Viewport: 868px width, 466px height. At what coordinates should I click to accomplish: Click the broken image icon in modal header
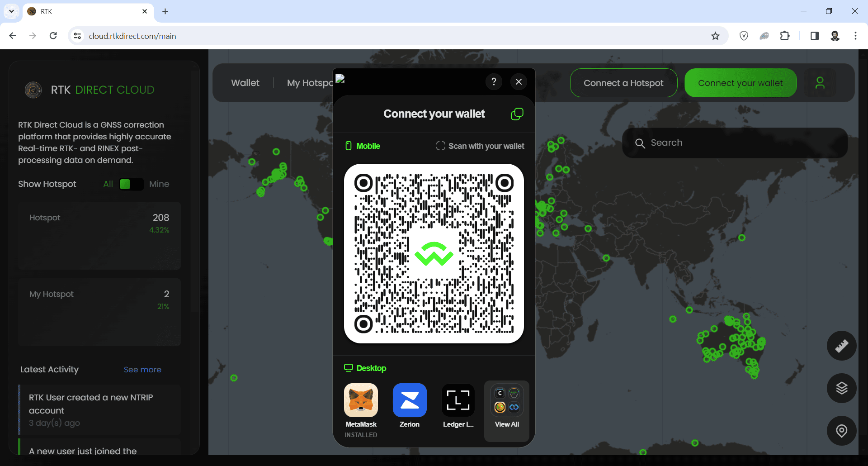pos(340,79)
